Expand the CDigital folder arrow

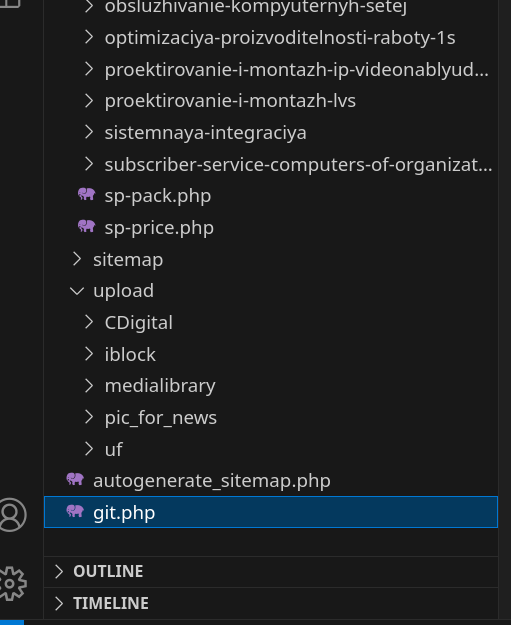tap(89, 322)
